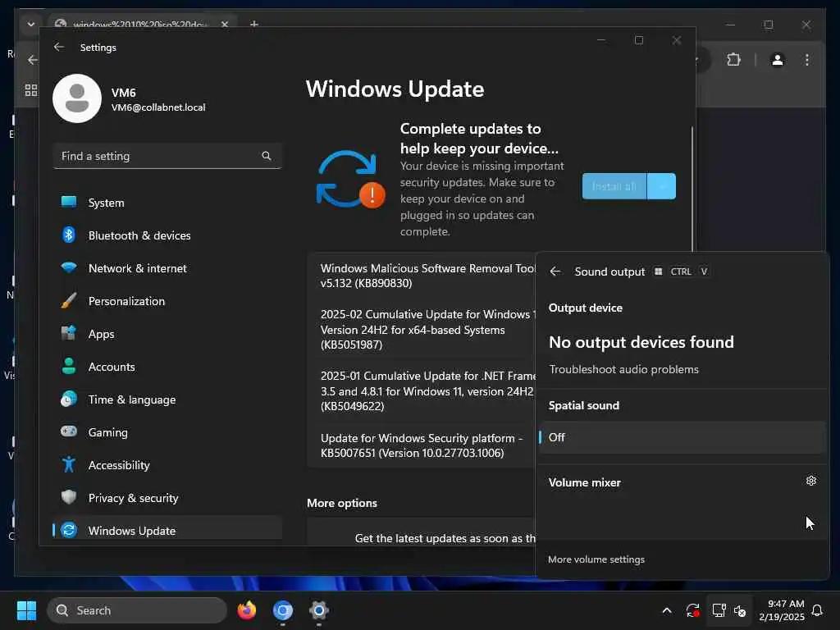The height and width of the screenshot is (630, 840).
Task: Click More volume settings link
Action: pyautogui.click(x=596, y=559)
